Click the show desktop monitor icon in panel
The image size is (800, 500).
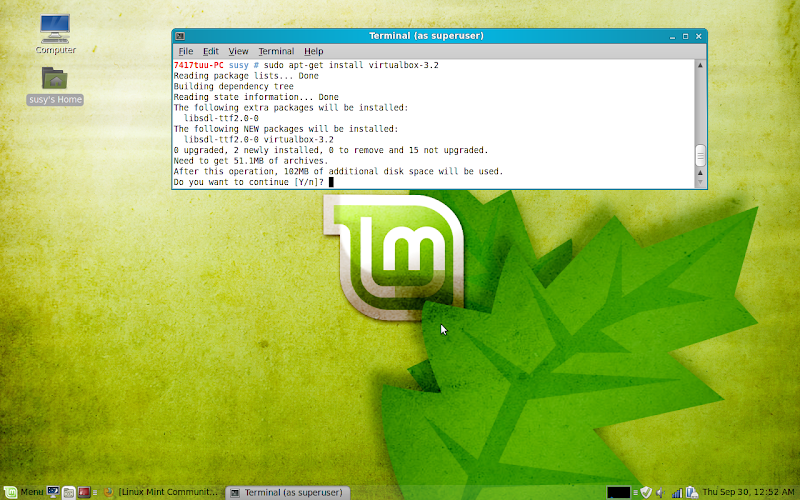53,492
